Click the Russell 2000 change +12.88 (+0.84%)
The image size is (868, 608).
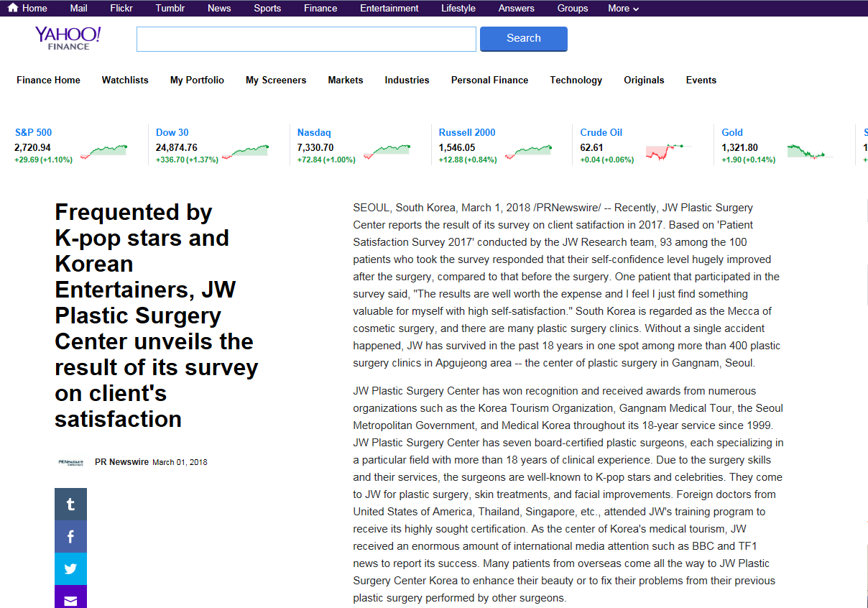(468, 160)
